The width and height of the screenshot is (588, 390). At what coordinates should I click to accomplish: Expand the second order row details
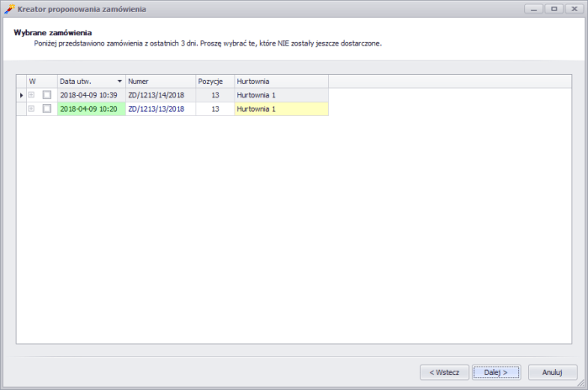32,108
